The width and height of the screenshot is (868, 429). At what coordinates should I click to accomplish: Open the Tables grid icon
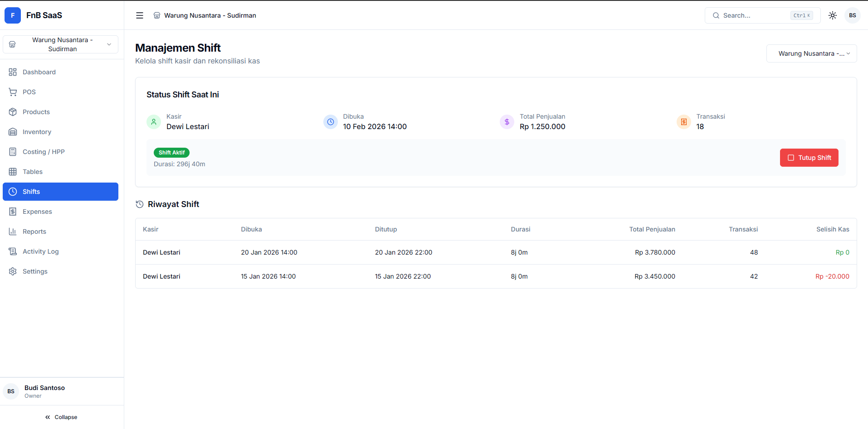[13, 172]
